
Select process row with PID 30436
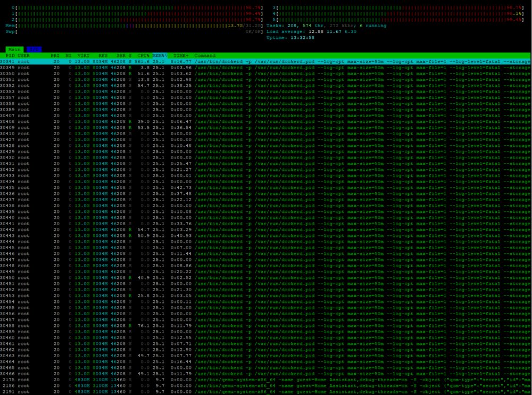coord(265,194)
